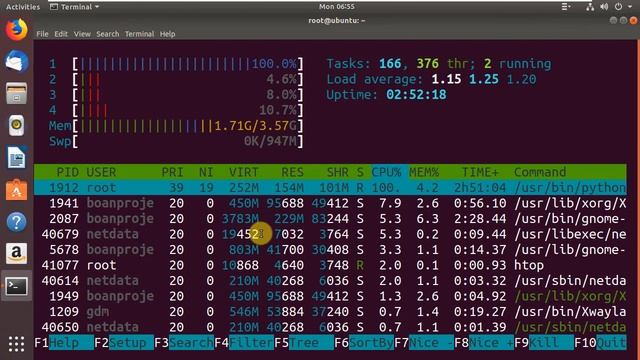Open the Files manager dock icon
640x360 pixels.
click(16, 93)
